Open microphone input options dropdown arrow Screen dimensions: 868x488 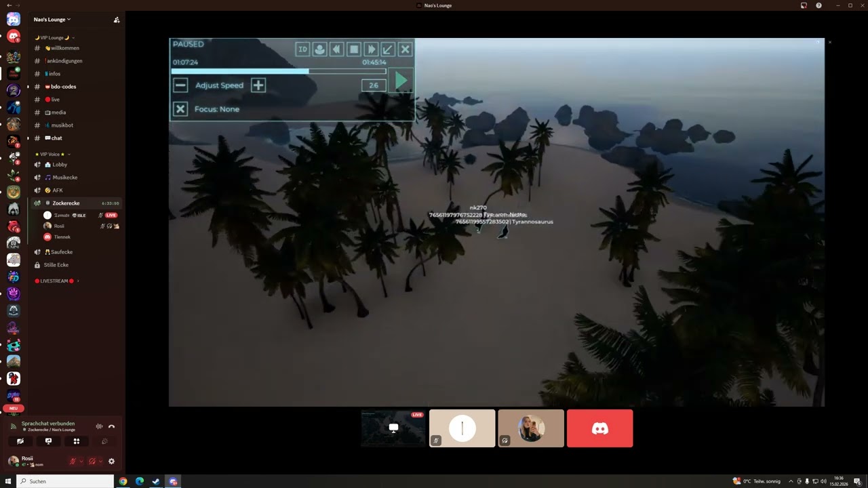tap(81, 462)
